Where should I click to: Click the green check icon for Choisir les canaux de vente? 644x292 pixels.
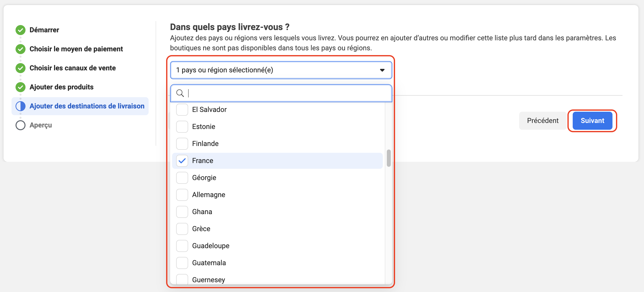pos(21,68)
